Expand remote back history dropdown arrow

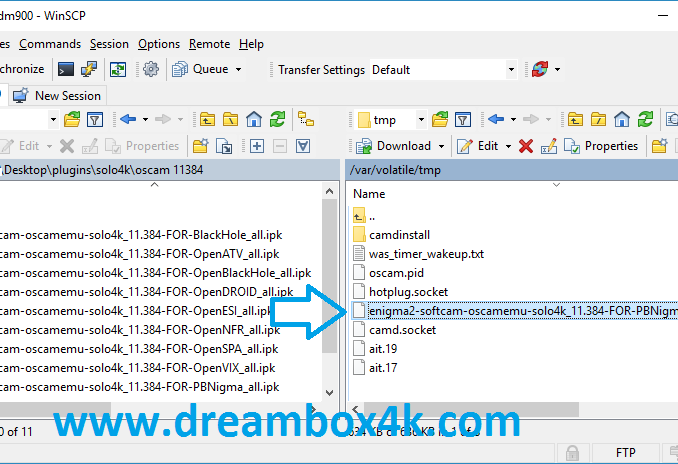[x=513, y=119]
